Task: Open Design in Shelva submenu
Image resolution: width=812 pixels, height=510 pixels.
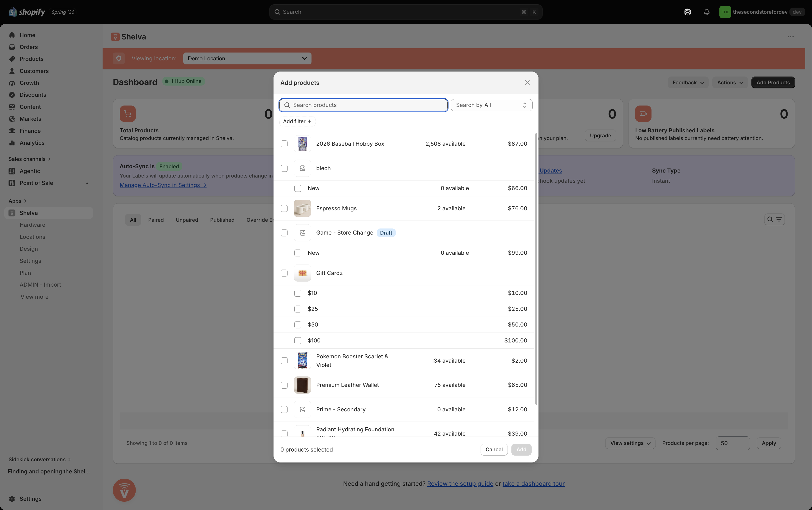Action: 29,249
